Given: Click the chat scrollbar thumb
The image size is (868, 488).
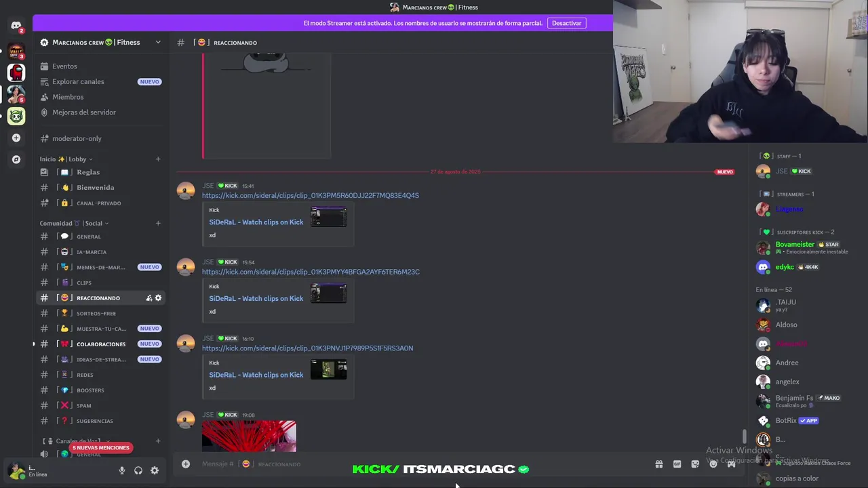Looking at the screenshot, I should 744,437.
